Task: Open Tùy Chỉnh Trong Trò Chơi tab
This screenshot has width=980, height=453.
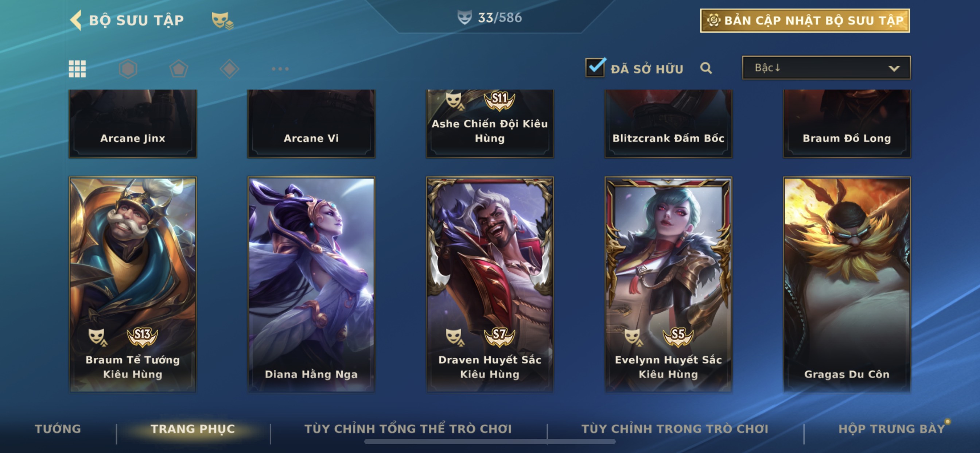Action: (x=675, y=429)
